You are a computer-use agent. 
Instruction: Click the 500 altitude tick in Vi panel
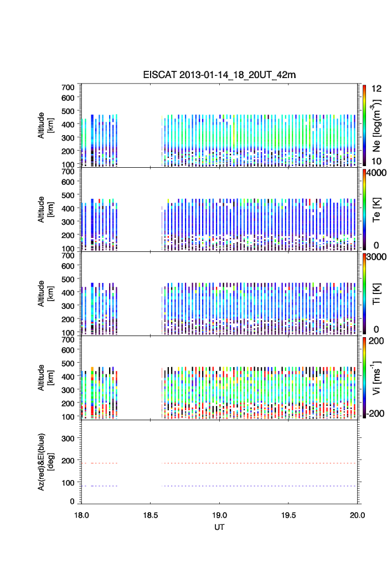click(x=68, y=363)
